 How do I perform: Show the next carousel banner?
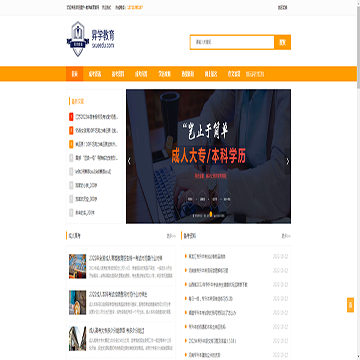pos(288,161)
